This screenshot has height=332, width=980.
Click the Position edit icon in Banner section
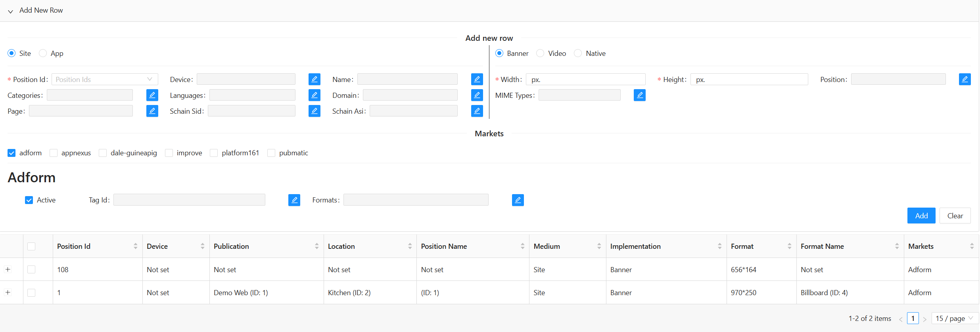[x=965, y=79]
